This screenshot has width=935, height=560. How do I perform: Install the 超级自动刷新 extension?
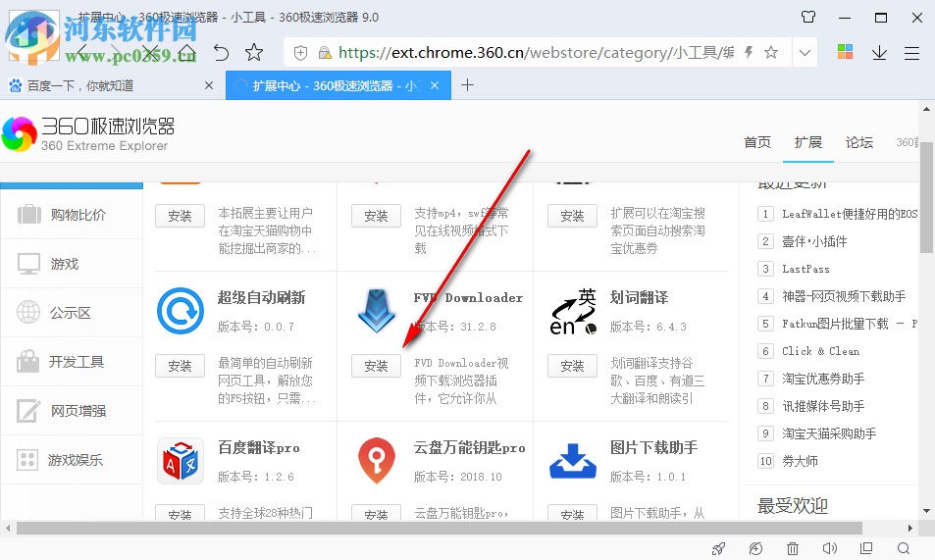click(x=180, y=366)
